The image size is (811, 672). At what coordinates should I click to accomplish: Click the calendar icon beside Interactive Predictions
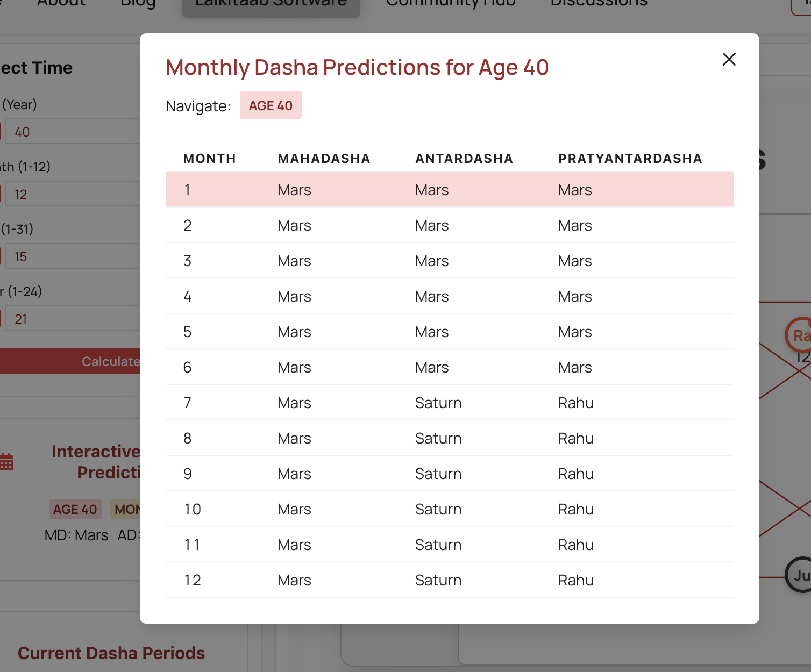pos(6,462)
